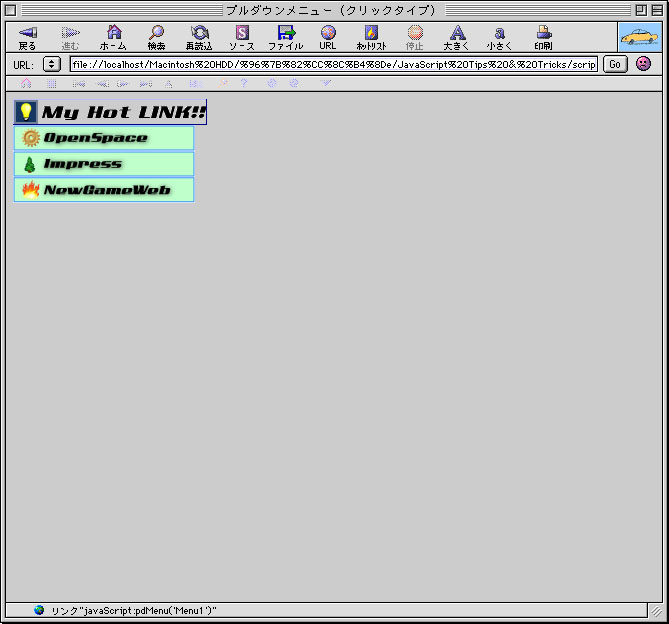Viewport: 669px width, 624px height.
Task: Click the 停止 stop icon
Action: coord(415,32)
